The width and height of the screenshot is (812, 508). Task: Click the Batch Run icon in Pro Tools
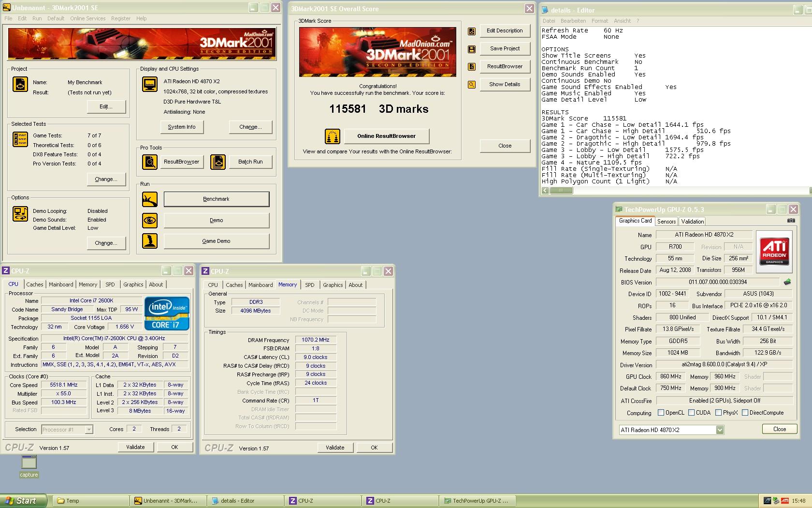tap(218, 162)
